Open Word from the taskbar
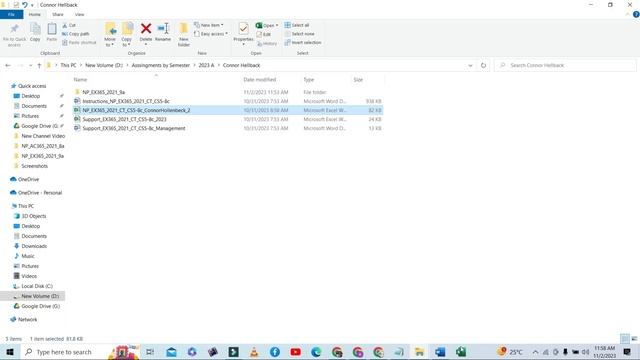 (440, 352)
